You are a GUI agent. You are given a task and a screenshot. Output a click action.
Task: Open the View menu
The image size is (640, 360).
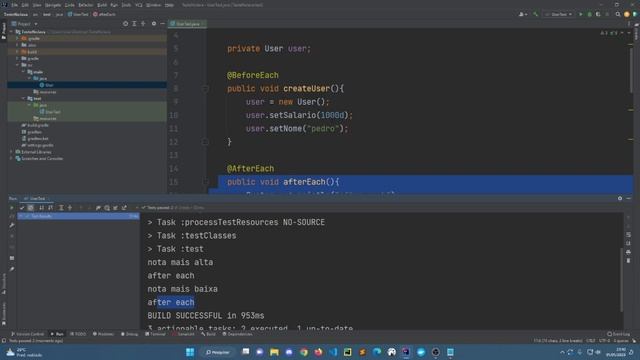tap(37, 5)
